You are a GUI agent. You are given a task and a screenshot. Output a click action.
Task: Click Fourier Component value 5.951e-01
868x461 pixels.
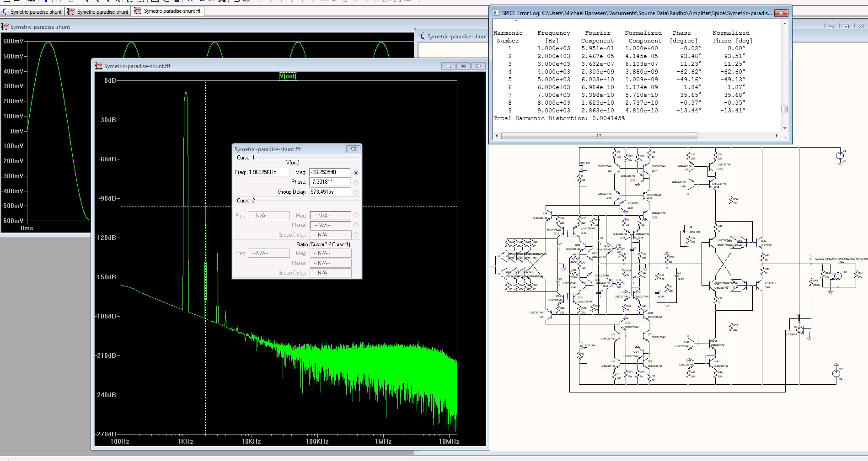(x=598, y=48)
